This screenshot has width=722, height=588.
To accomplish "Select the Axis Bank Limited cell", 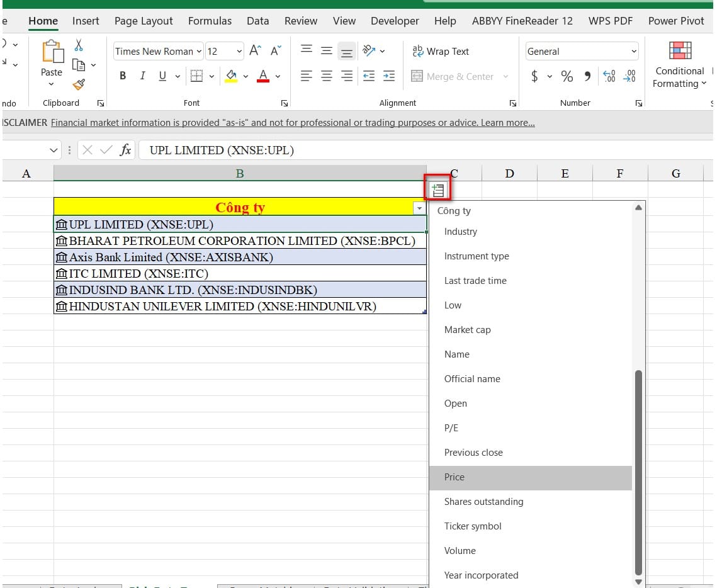I will [239, 257].
